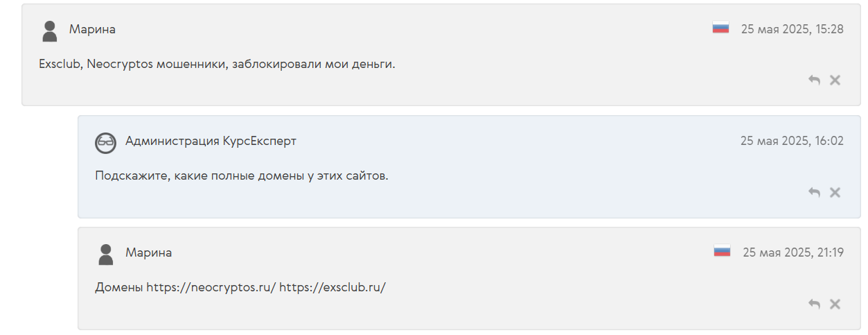The image size is (868, 335).
Task: Click Марина's avatar on the domains reply
Action: (x=105, y=255)
